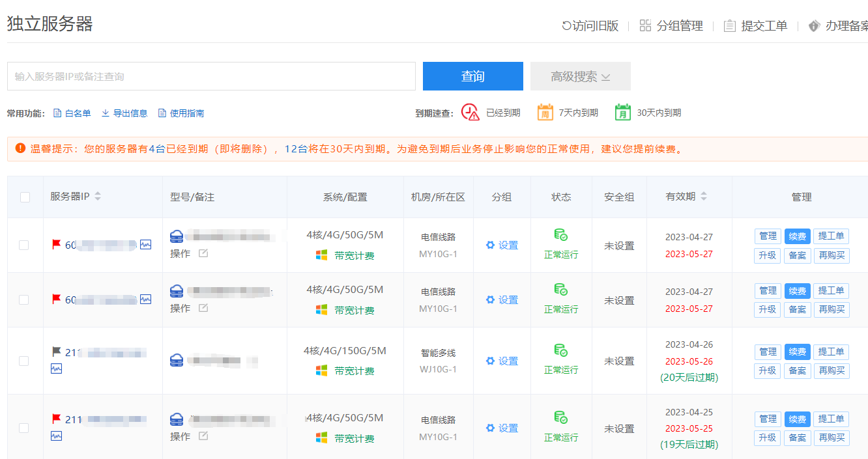The image size is (868, 459).
Task: Click the 7-day expiry calendar icon
Action: pyautogui.click(x=545, y=113)
